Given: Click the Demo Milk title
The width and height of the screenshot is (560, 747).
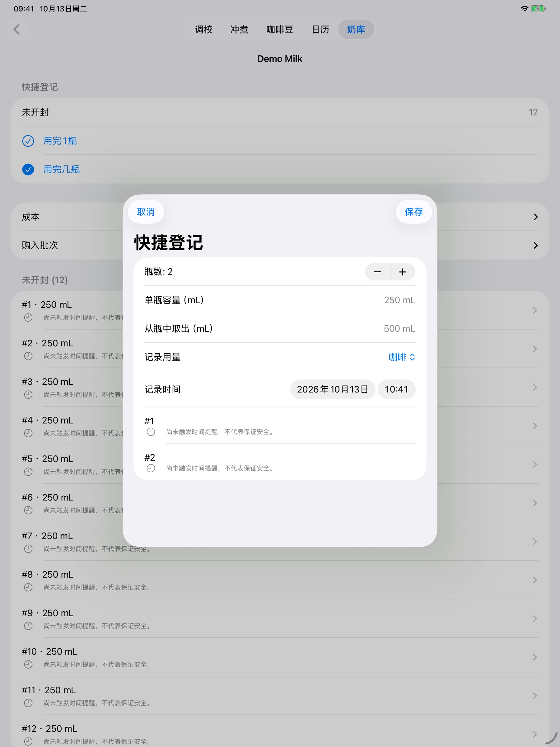Looking at the screenshot, I should (x=280, y=59).
